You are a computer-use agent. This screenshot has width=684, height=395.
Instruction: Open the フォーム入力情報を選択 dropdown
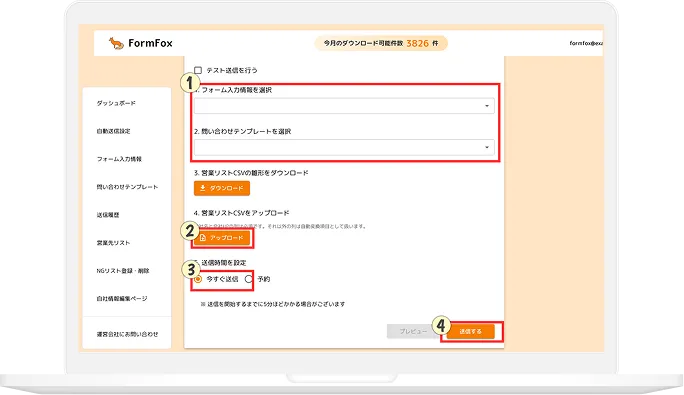(x=344, y=106)
